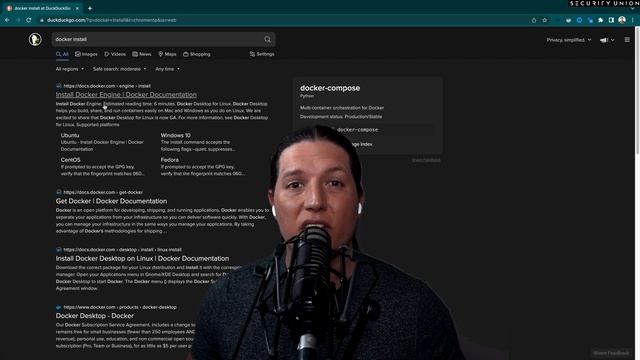The height and width of the screenshot is (360, 640).
Task: Open the puzzle-piece Extensions menu
Action: pyautogui.click(x=600, y=20)
